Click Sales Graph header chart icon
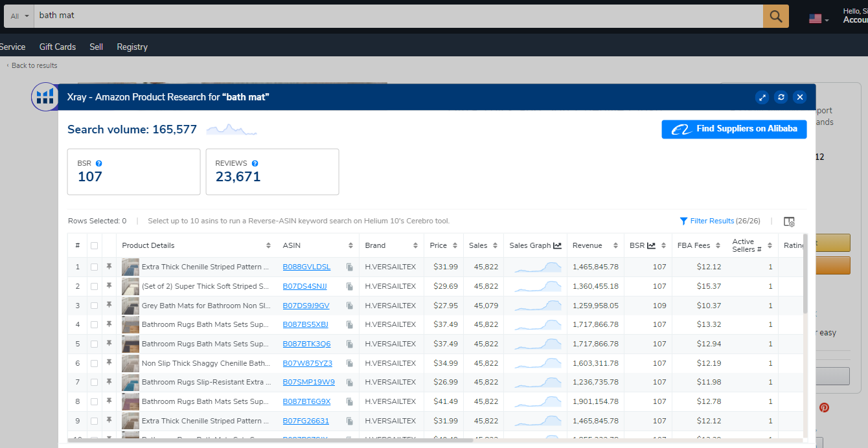Screen dimensions: 868x448 557,245
